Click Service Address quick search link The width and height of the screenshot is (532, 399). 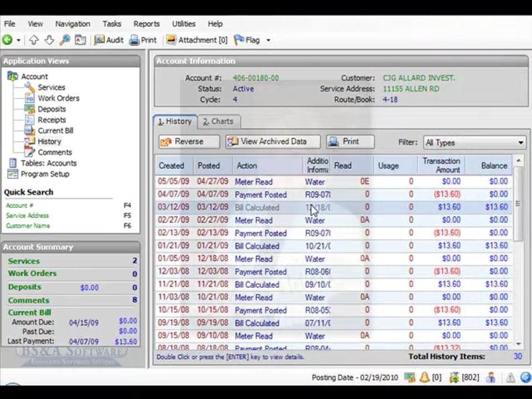pyautogui.click(x=27, y=216)
